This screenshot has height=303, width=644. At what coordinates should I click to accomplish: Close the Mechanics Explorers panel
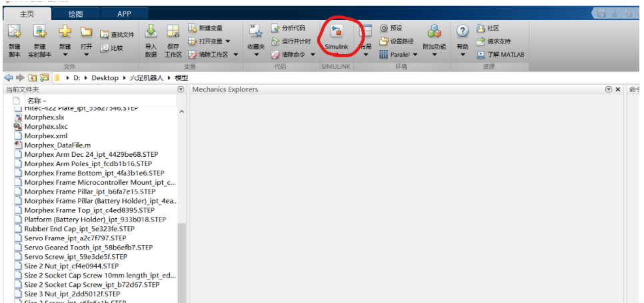(x=618, y=89)
